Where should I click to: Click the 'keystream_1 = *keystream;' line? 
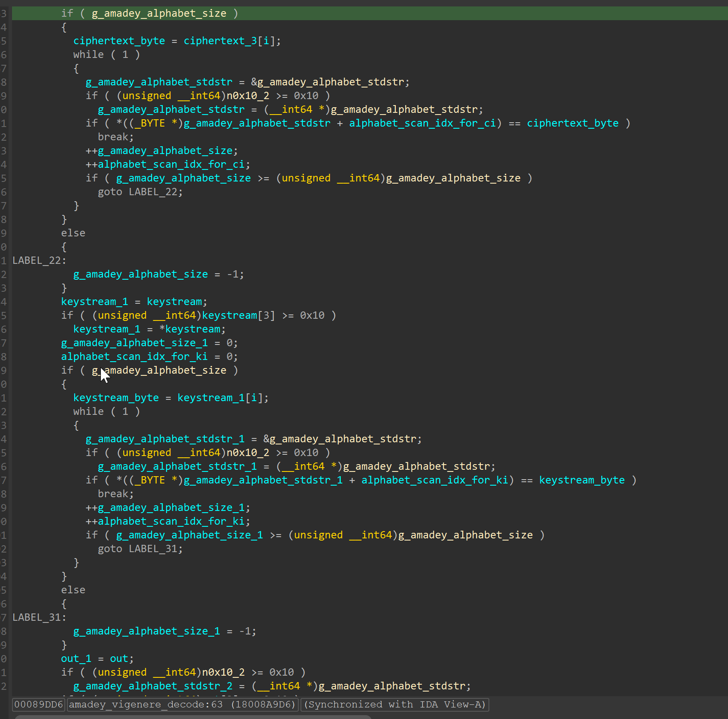pos(149,329)
